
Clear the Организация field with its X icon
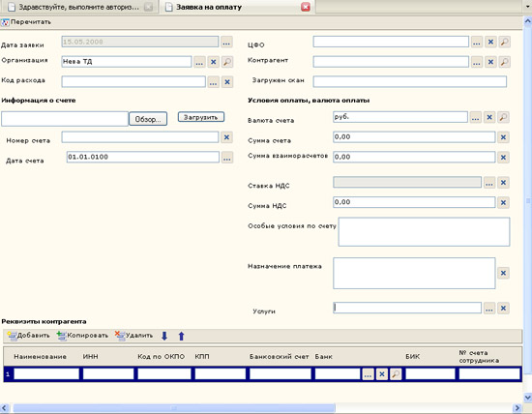coord(213,62)
